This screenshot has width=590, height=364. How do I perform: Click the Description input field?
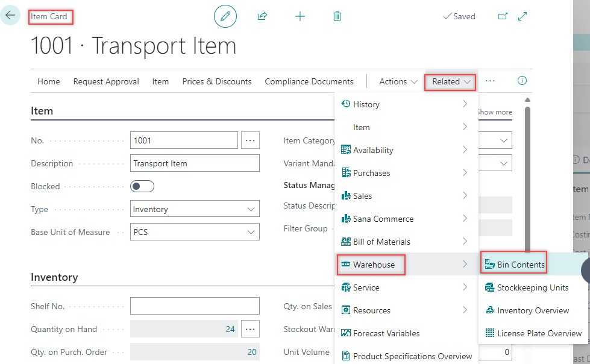click(x=195, y=163)
